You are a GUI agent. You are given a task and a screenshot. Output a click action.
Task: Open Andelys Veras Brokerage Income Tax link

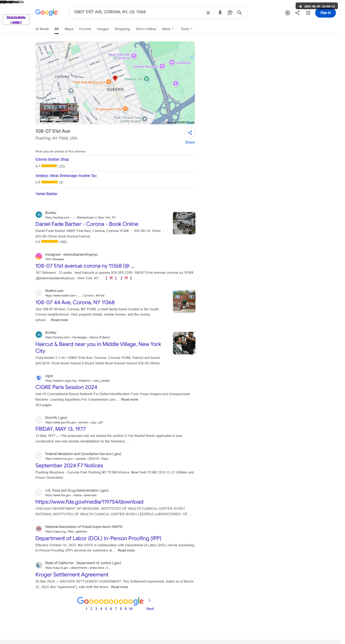(x=66, y=176)
